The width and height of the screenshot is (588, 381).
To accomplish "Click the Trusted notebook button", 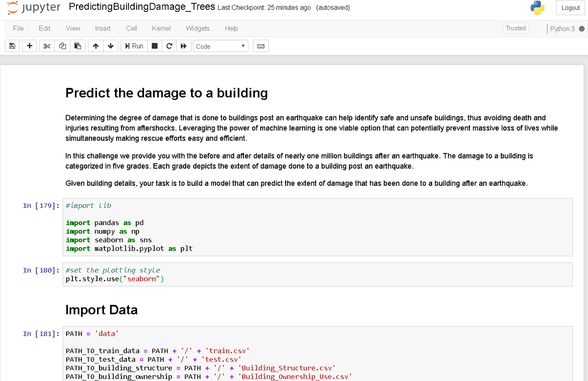I will pyautogui.click(x=515, y=28).
